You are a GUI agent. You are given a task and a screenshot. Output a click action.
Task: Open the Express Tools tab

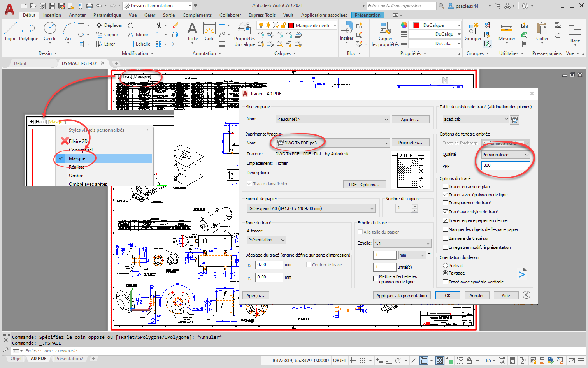(262, 15)
